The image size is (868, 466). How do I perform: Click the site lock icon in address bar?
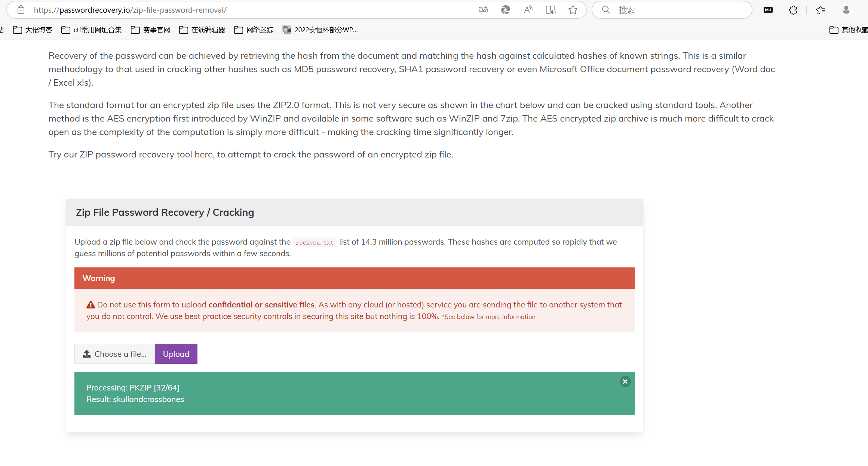coord(21,10)
